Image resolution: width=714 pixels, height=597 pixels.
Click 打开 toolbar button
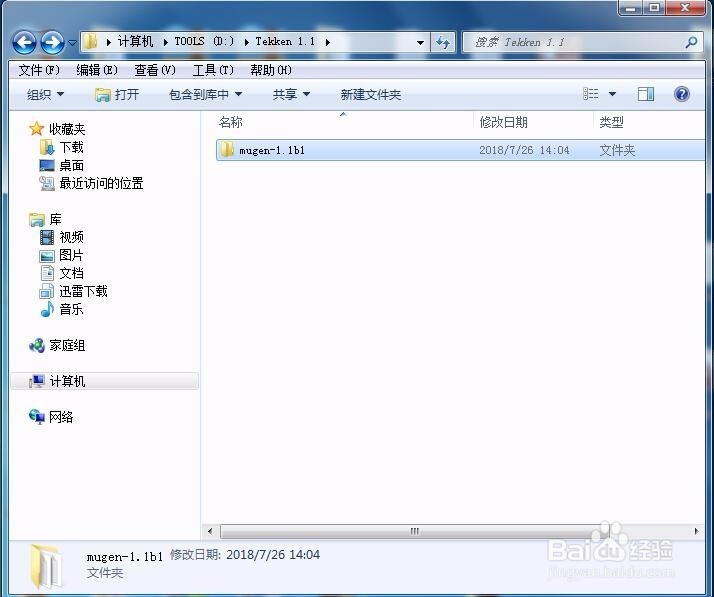pos(117,95)
